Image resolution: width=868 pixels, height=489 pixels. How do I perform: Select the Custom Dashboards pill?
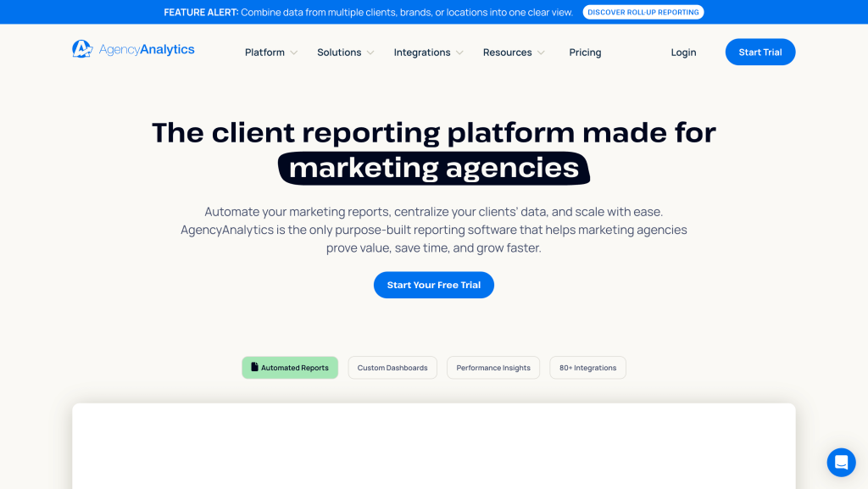pyautogui.click(x=392, y=367)
